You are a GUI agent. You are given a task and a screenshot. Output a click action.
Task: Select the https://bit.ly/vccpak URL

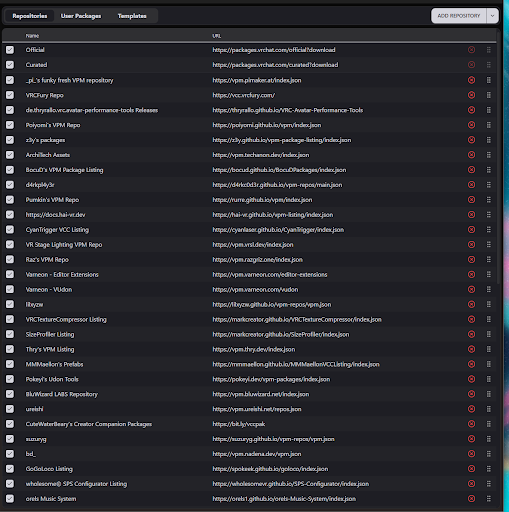[x=239, y=424]
